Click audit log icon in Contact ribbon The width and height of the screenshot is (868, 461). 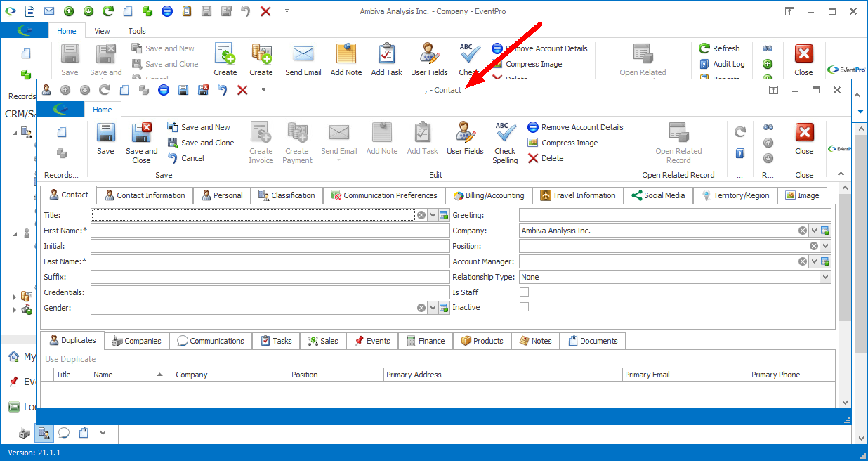pos(740,153)
